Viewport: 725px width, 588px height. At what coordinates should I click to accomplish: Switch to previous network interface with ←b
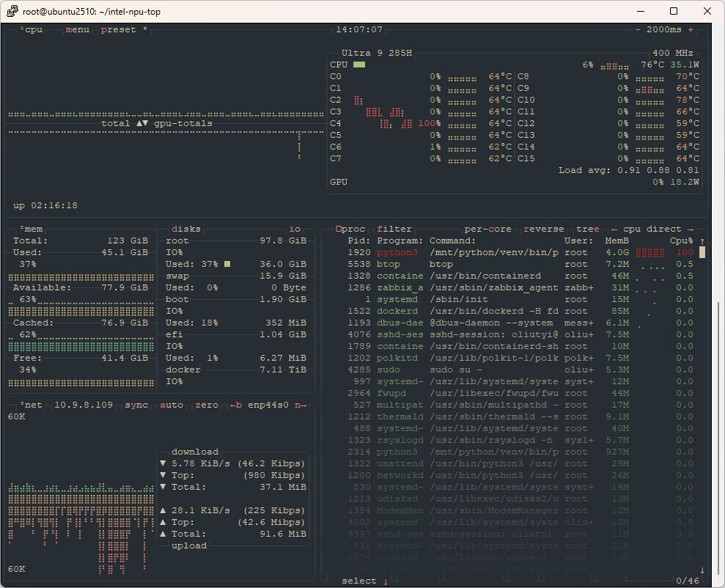[x=236, y=405]
